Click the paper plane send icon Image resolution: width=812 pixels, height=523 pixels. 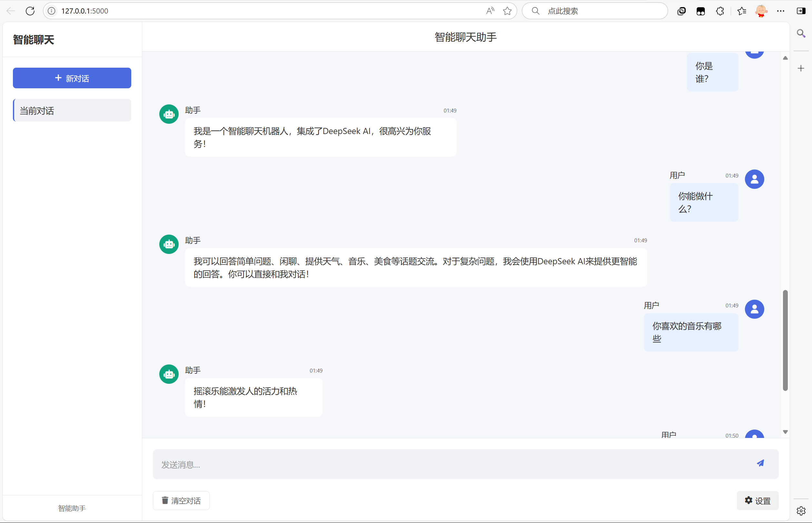click(760, 463)
